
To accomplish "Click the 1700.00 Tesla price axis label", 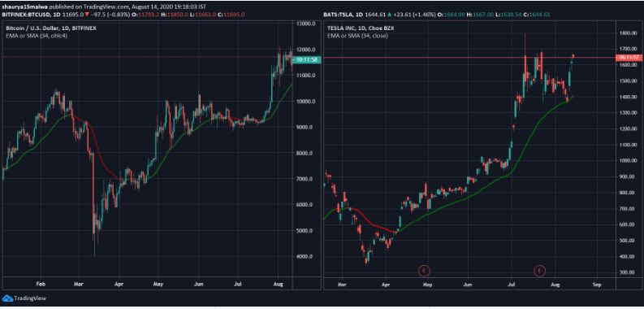I will click(x=629, y=49).
